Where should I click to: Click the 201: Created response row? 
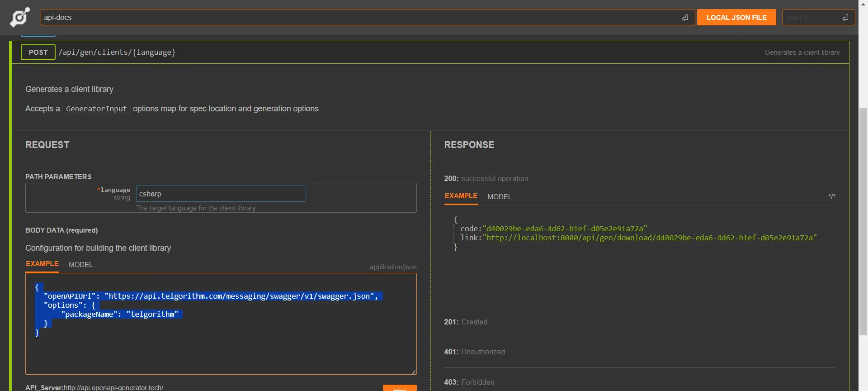pos(640,322)
